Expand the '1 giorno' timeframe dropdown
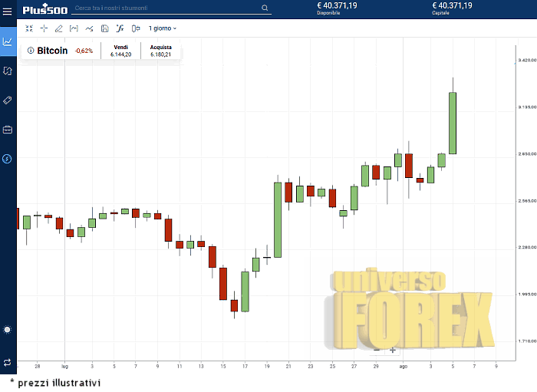 click(x=162, y=28)
